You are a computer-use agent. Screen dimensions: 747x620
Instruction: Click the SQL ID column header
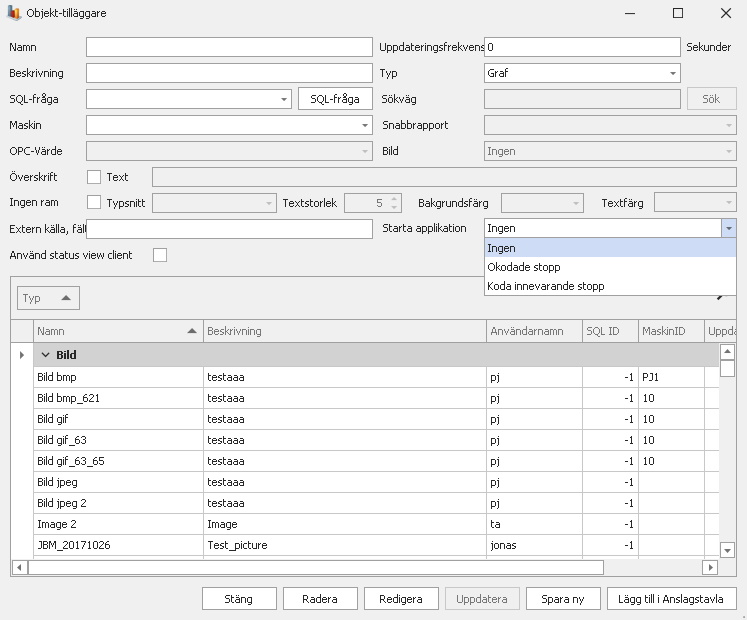[610, 331]
